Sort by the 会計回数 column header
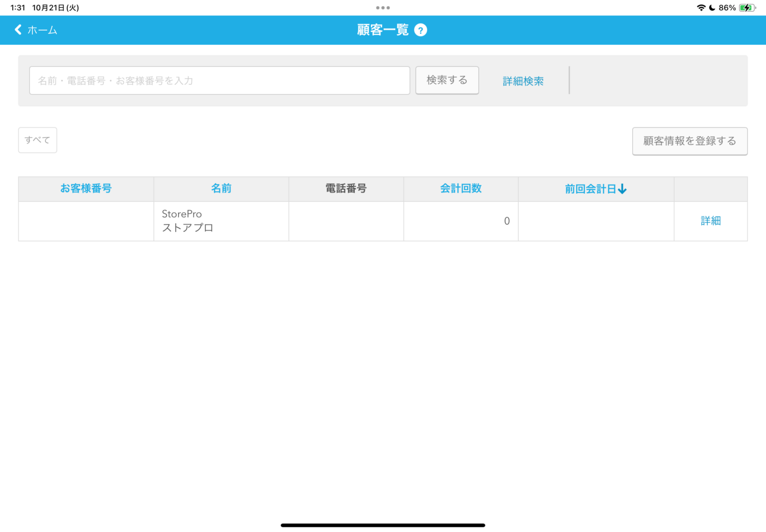 pos(461,188)
